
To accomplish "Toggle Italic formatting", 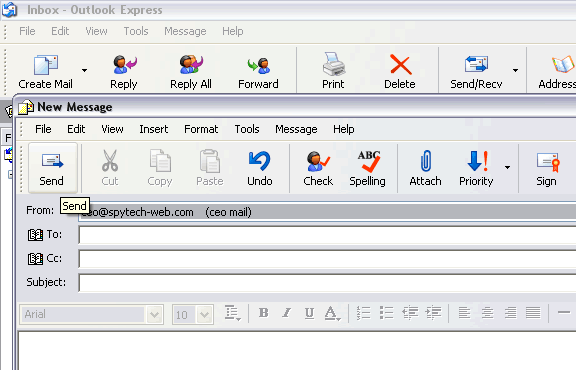I will 287,313.
